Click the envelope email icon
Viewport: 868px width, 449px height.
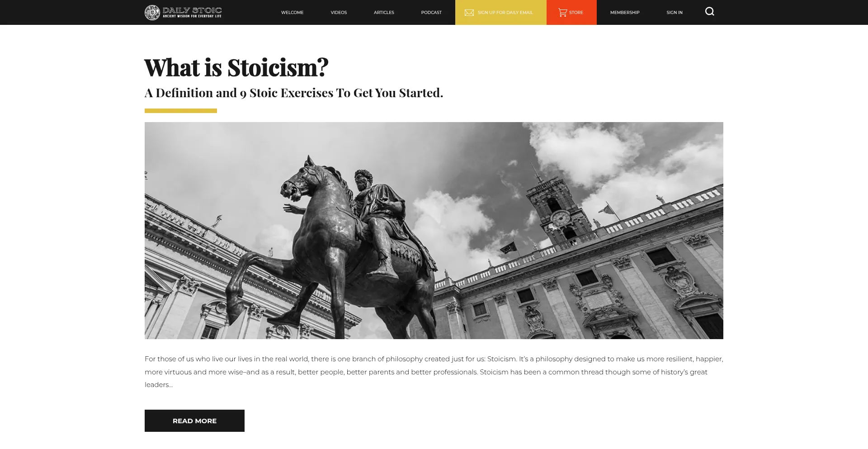[469, 13]
